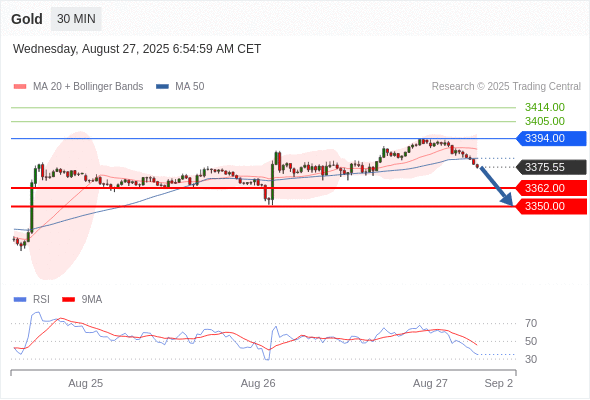Click the 3414.00 green resistance label
590x400 pixels.
(545, 107)
